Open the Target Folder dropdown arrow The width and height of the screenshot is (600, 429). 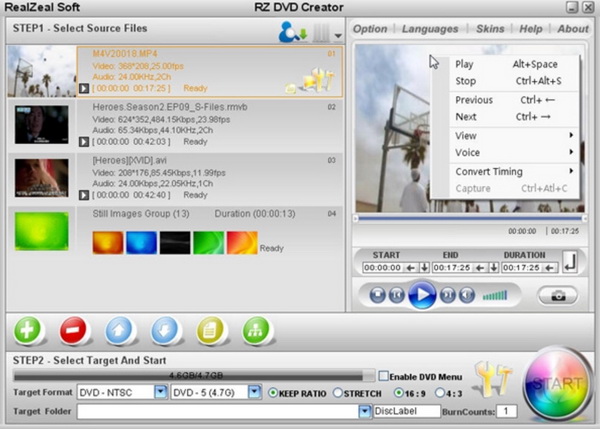pos(364,411)
